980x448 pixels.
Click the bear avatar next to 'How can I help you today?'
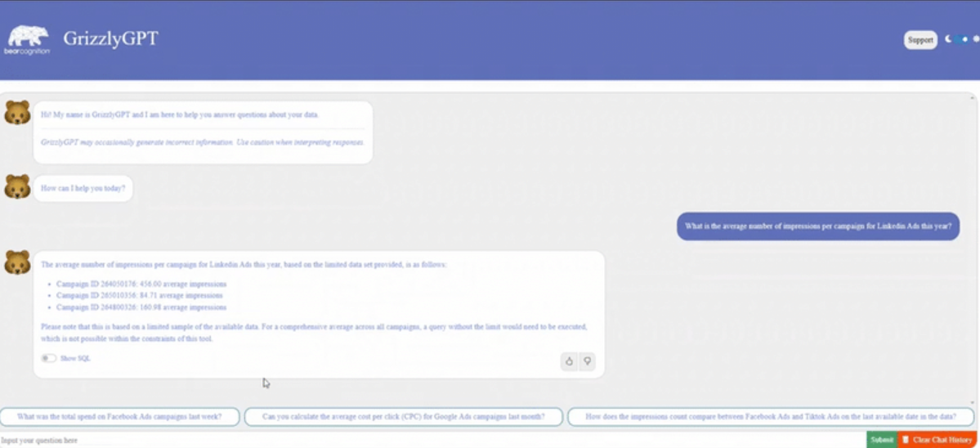(17, 187)
